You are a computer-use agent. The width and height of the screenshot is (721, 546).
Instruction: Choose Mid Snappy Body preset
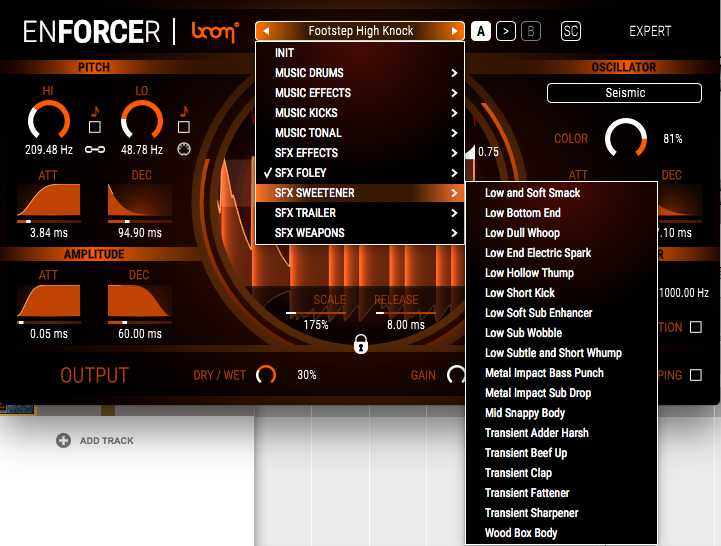click(x=561, y=413)
